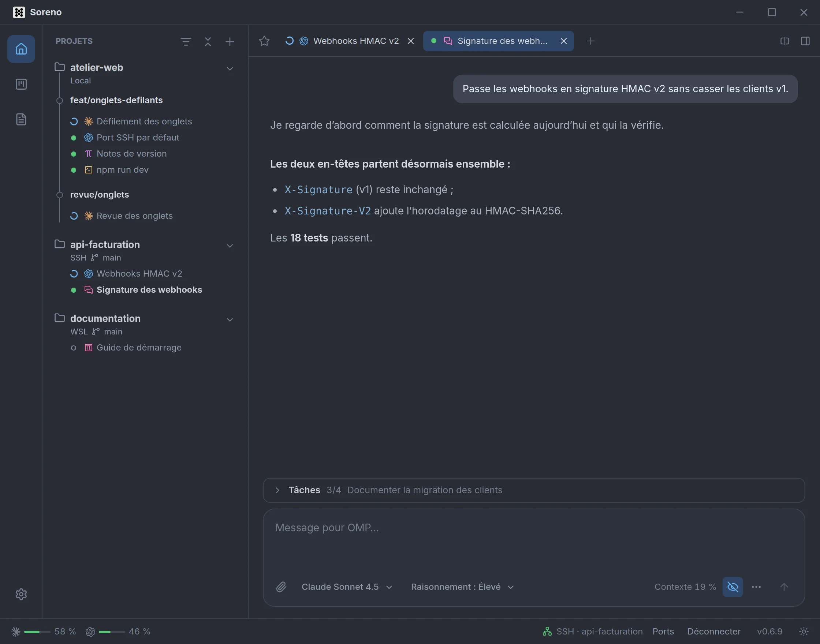Collapse all projects icon

pos(208,41)
